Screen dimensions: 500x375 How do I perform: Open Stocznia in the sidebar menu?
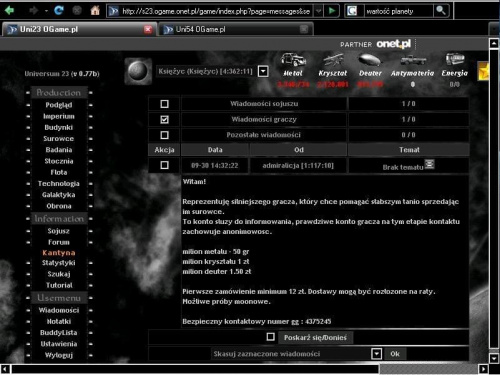click(x=59, y=161)
